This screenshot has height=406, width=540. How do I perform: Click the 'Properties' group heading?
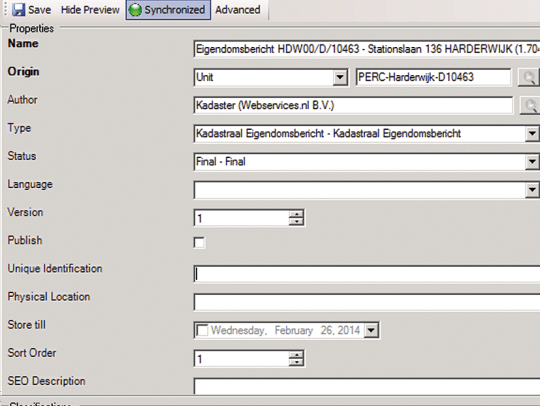(31, 28)
